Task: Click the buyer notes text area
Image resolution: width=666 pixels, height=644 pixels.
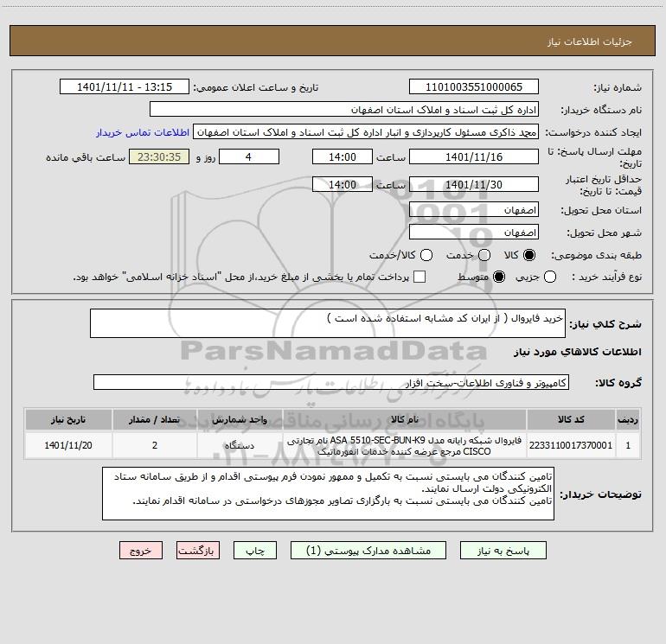Action: (x=328, y=494)
